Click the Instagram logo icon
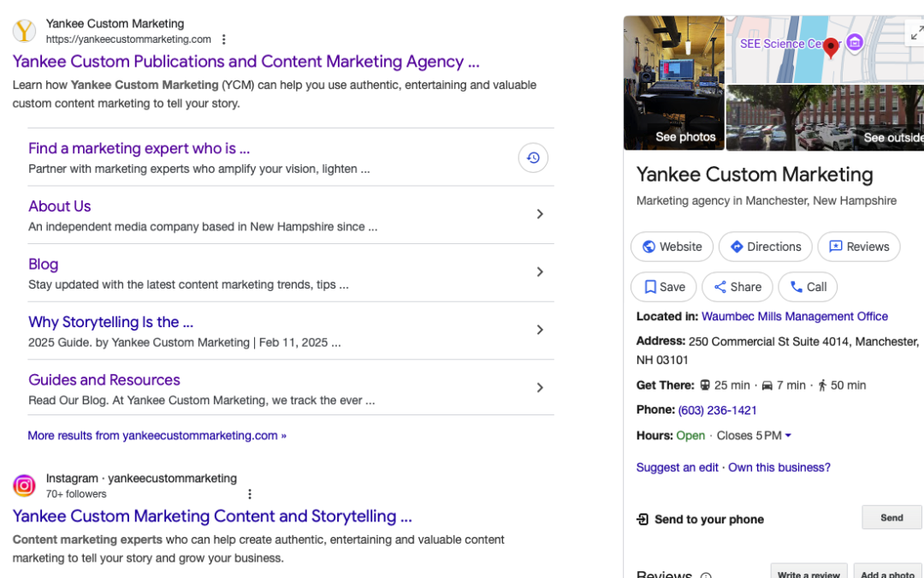924x578 pixels. point(24,486)
